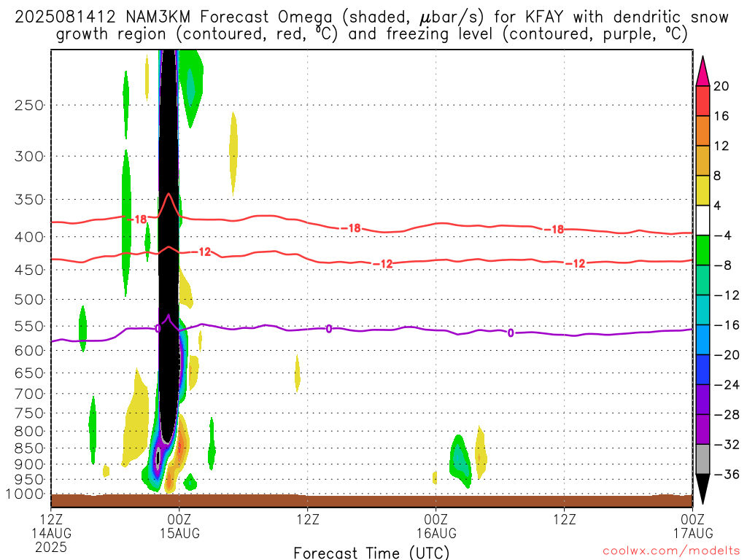
Task: Click the 350 pressure level label
Action: 29,200
